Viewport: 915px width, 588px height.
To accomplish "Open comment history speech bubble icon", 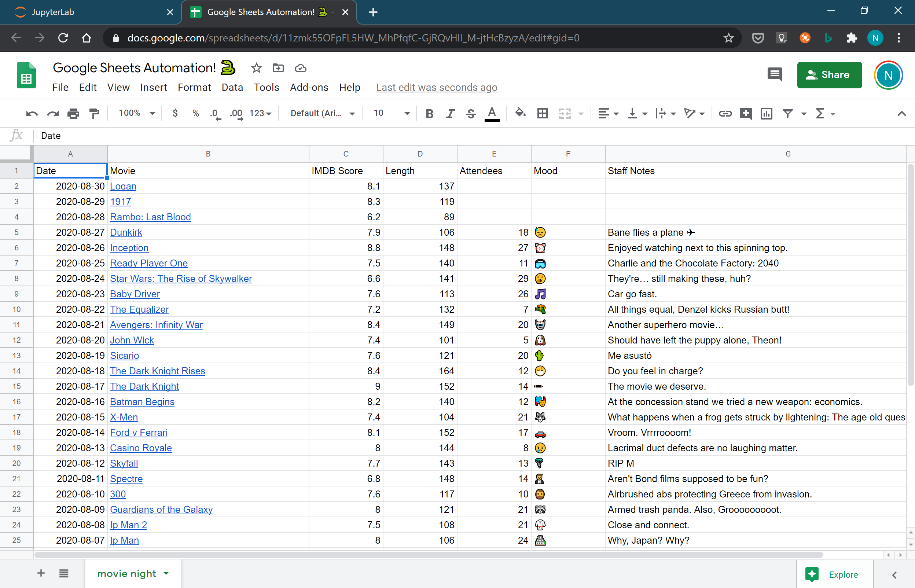I will [775, 74].
